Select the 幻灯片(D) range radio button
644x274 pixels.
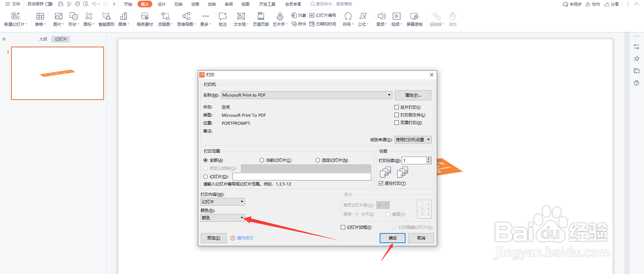[x=205, y=176]
